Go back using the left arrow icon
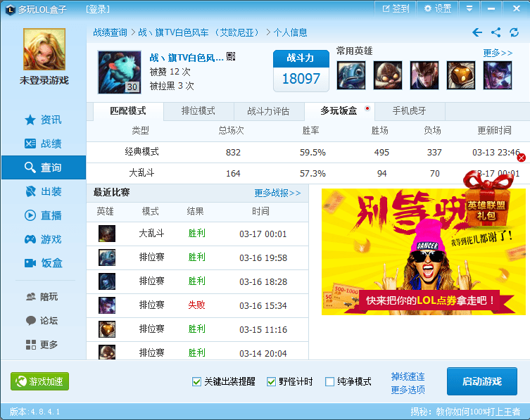This screenshot has height=420, width=530. point(477,32)
